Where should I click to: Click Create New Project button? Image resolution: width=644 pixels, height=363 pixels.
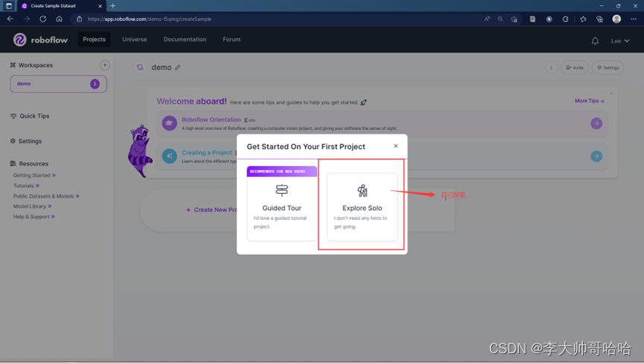tap(211, 209)
